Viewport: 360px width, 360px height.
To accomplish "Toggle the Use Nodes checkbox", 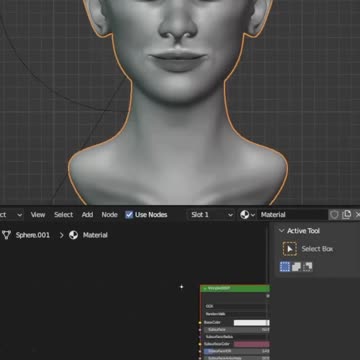I will 129,215.
